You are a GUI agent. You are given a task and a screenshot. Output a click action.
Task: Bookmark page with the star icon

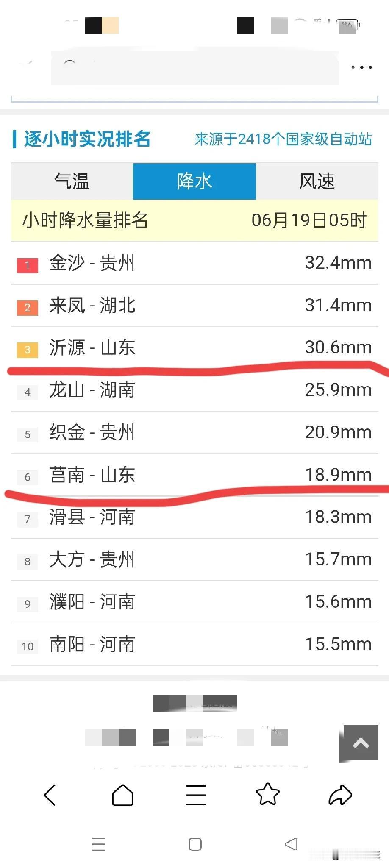click(268, 794)
